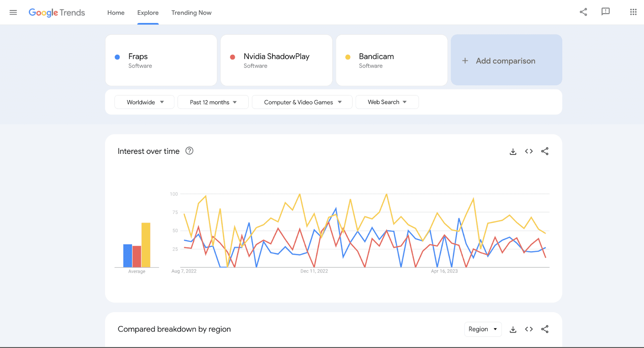Image resolution: width=644 pixels, height=348 pixels.
Task: Click the 100 y-axis value
Action: point(174,194)
